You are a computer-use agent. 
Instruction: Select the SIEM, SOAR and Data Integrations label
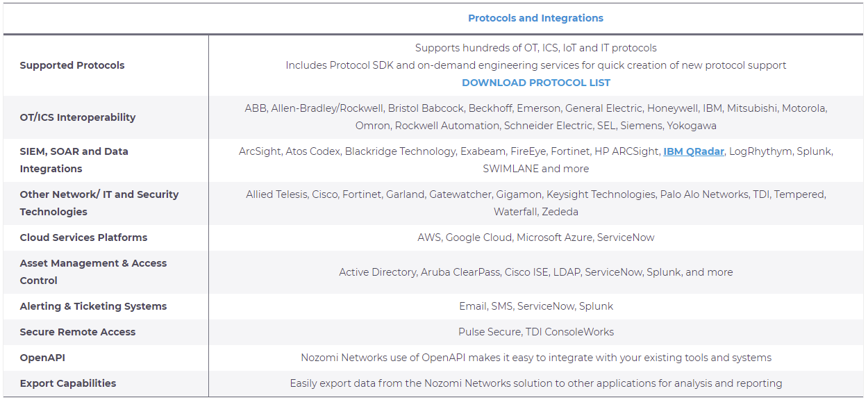point(74,160)
